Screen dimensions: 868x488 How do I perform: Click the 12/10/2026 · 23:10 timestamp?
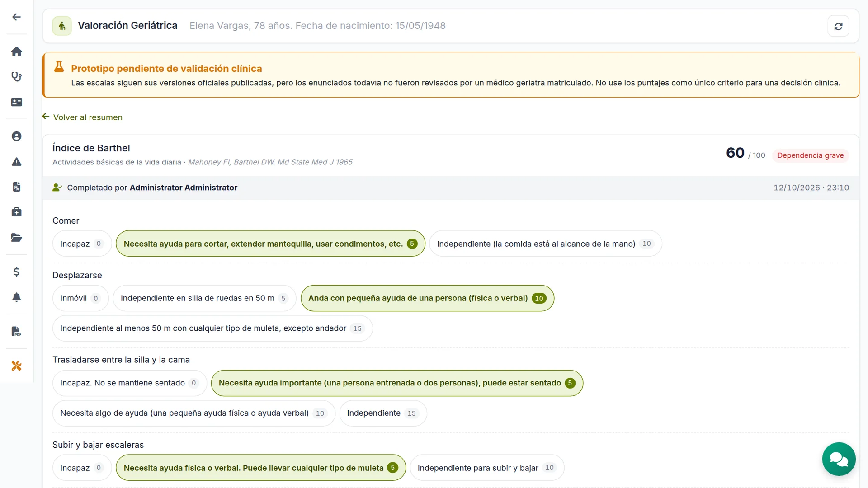coord(811,188)
